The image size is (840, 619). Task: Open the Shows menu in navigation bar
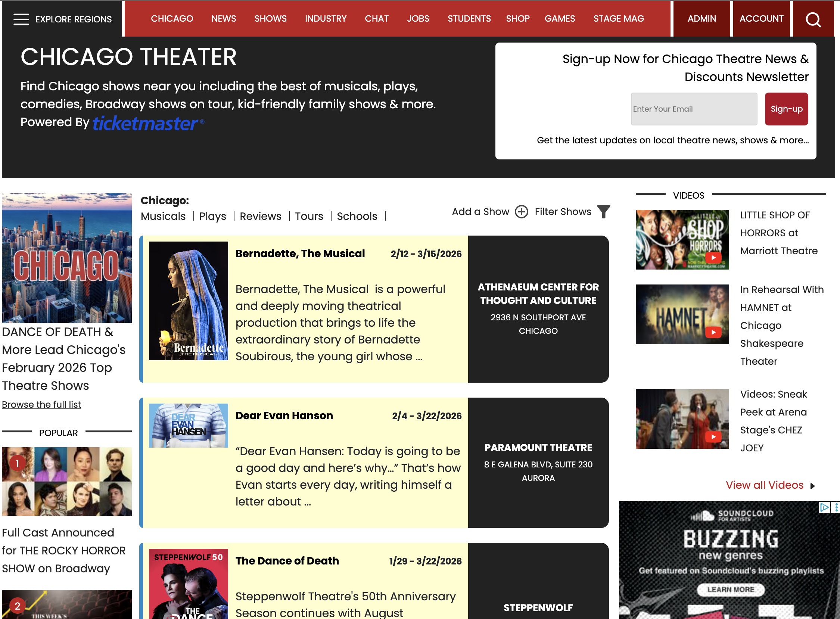pos(270,19)
